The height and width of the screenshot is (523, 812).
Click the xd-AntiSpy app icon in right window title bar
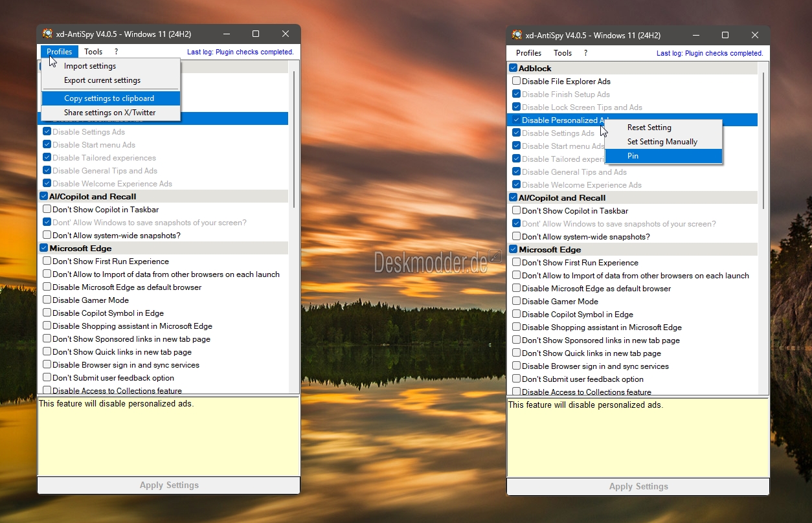click(x=517, y=35)
